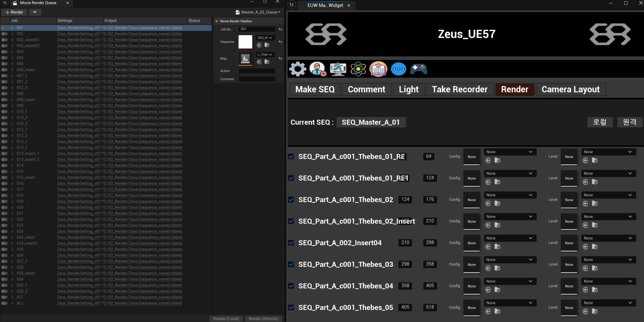
Task: Click the blue three-dots chat icon
Action: pyautogui.click(x=399, y=69)
